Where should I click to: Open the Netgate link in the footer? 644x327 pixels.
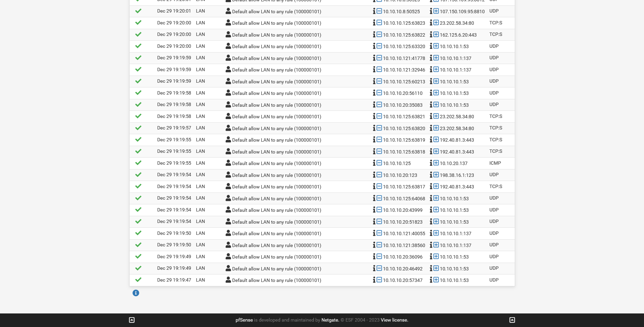(x=330, y=320)
